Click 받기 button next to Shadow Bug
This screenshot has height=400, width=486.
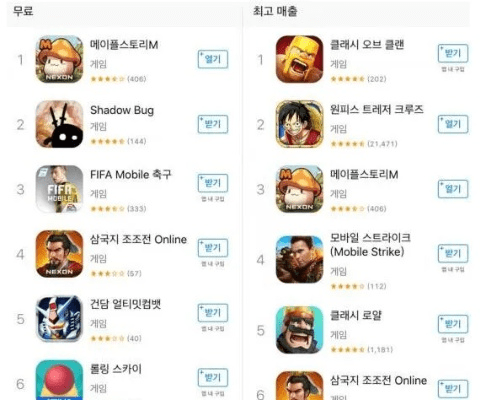[213, 124]
